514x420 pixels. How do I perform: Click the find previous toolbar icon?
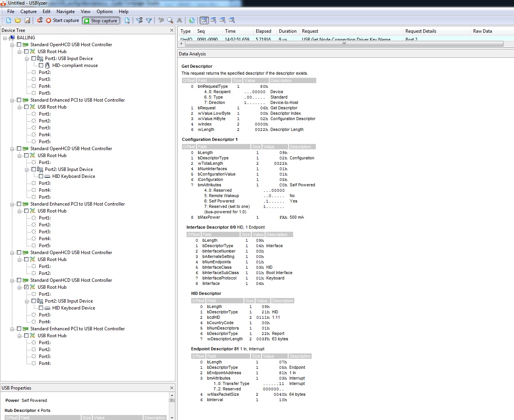coord(161,20)
